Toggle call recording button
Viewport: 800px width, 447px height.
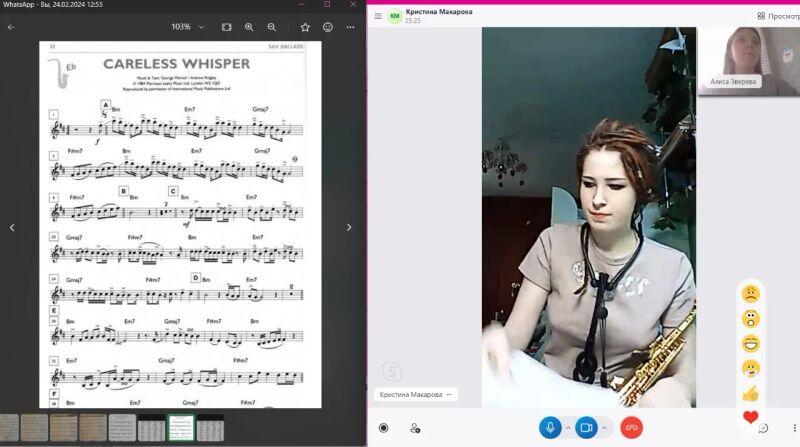pyautogui.click(x=383, y=428)
